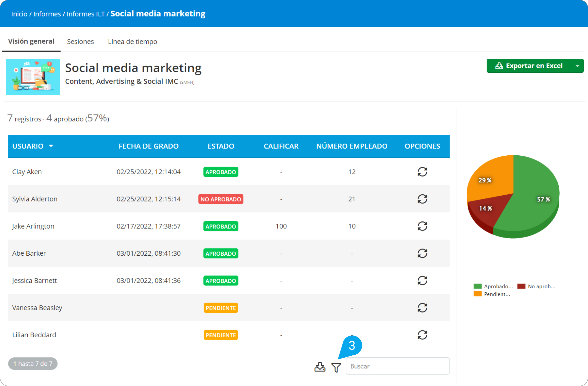Click the NÚMERO EMPLEADO column header
The width and height of the screenshot is (588, 386).
352,146
